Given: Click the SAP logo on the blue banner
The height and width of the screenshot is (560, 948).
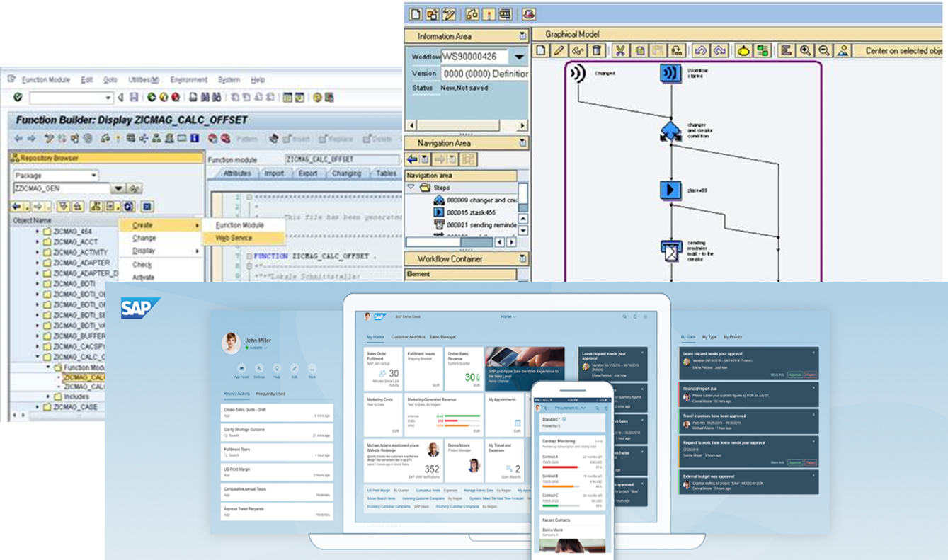Looking at the screenshot, I should point(140,308).
